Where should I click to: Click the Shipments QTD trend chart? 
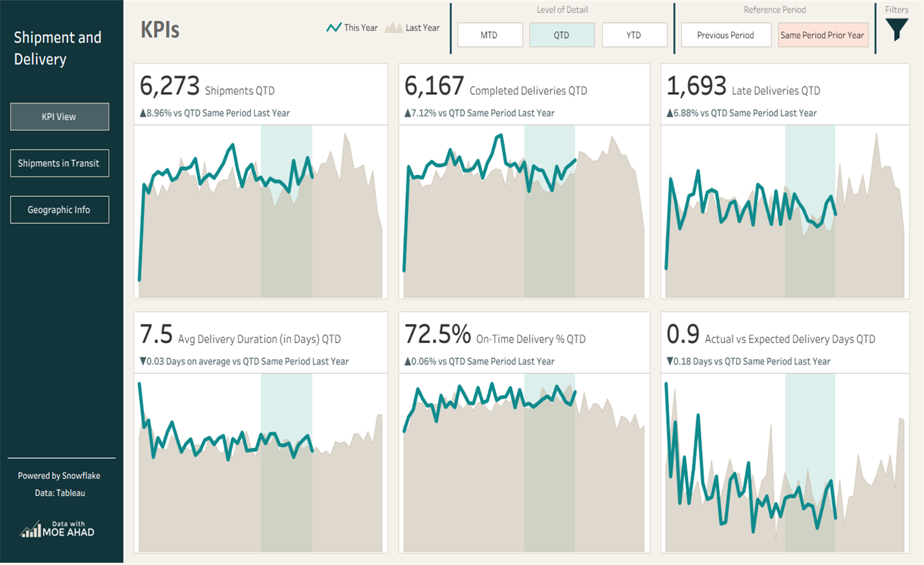(x=261, y=212)
